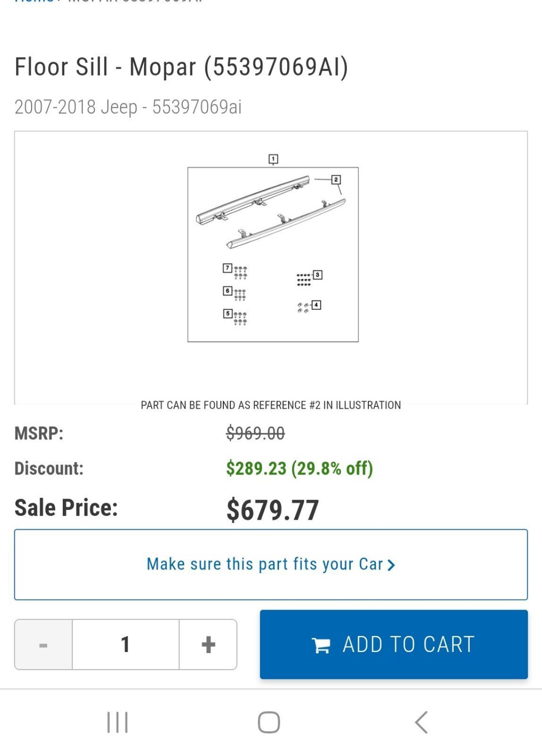Click the $679.77 sale price
Screen dimensions: 542x756
(x=272, y=510)
